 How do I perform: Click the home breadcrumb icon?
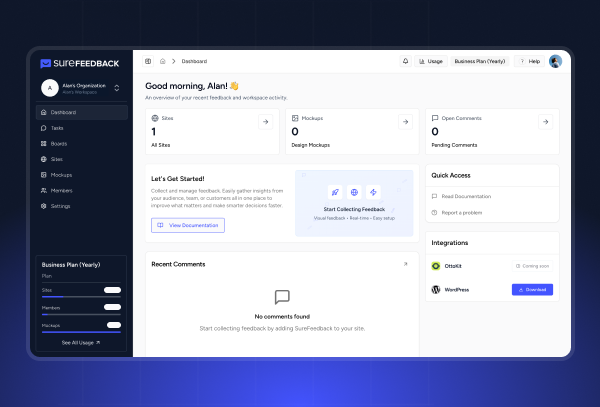(x=162, y=61)
